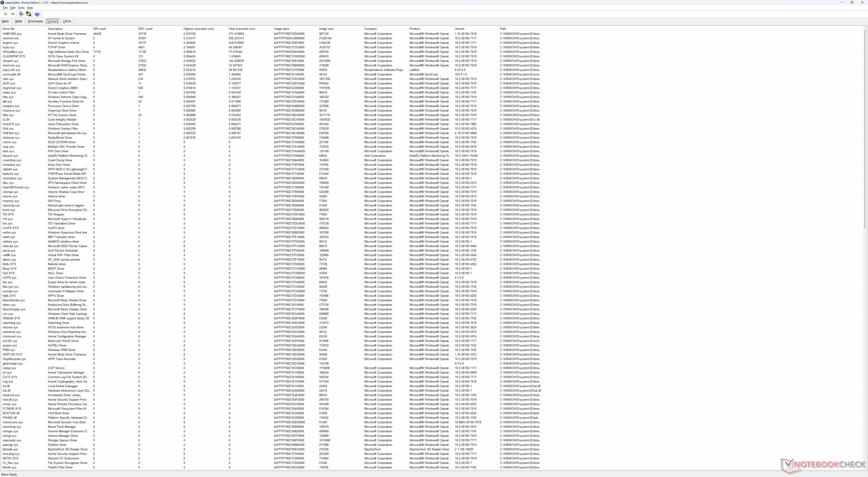868x477 pixels.
Task: Switch to the Processes tab
Action: pos(35,21)
